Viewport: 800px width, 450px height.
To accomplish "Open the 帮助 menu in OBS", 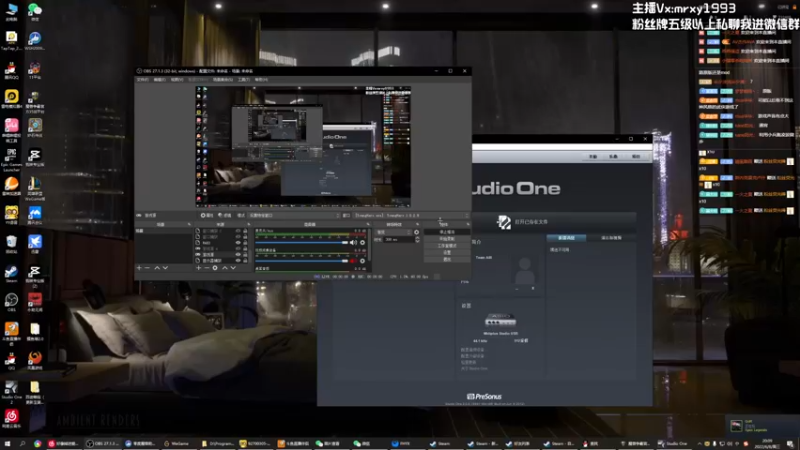I will [x=261, y=80].
